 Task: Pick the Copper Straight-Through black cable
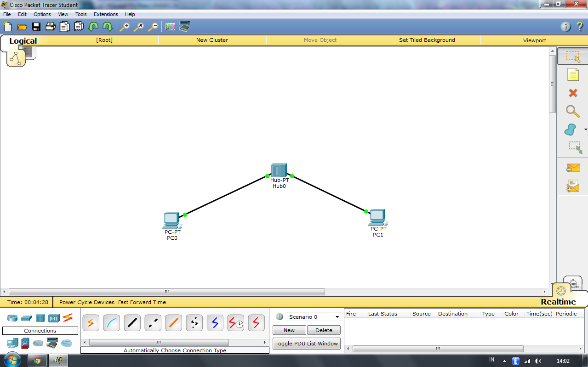(x=132, y=323)
